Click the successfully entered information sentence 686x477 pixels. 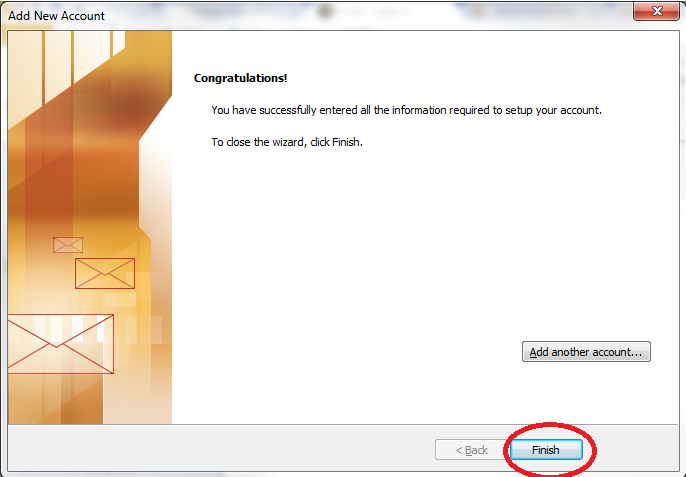(x=406, y=110)
